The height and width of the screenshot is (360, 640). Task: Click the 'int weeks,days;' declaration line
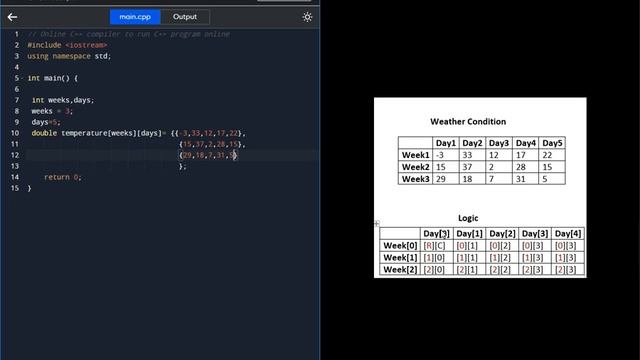coord(63,100)
